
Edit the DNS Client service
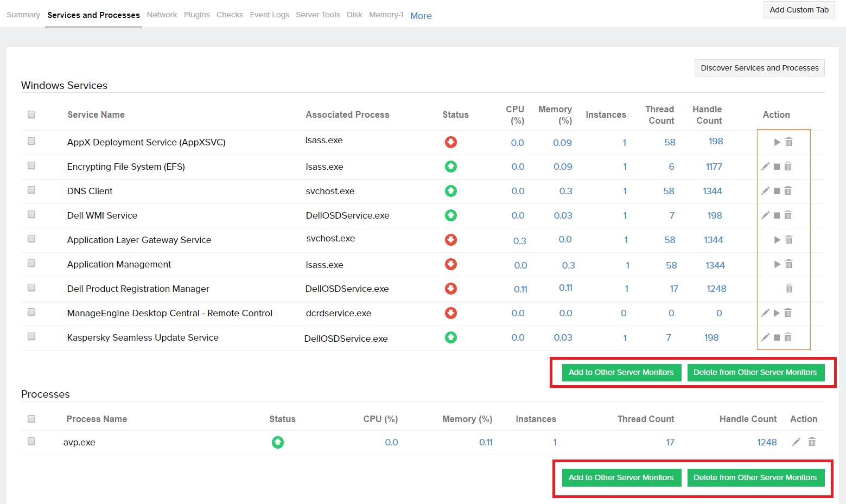(x=765, y=191)
